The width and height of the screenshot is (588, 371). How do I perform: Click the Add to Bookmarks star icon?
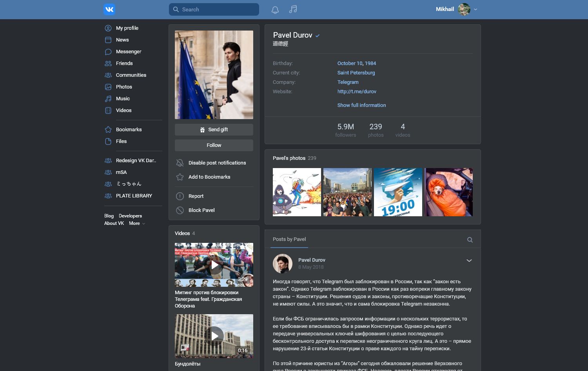click(x=180, y=177)
